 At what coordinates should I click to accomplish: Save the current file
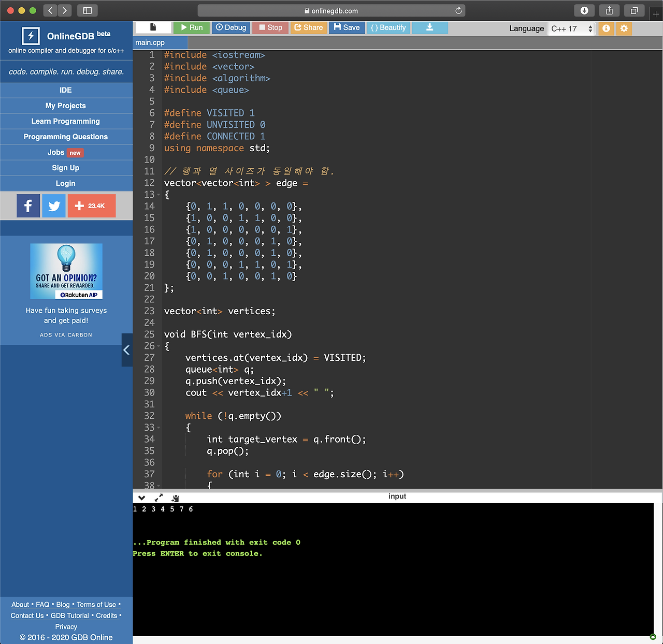click(347, 27)
